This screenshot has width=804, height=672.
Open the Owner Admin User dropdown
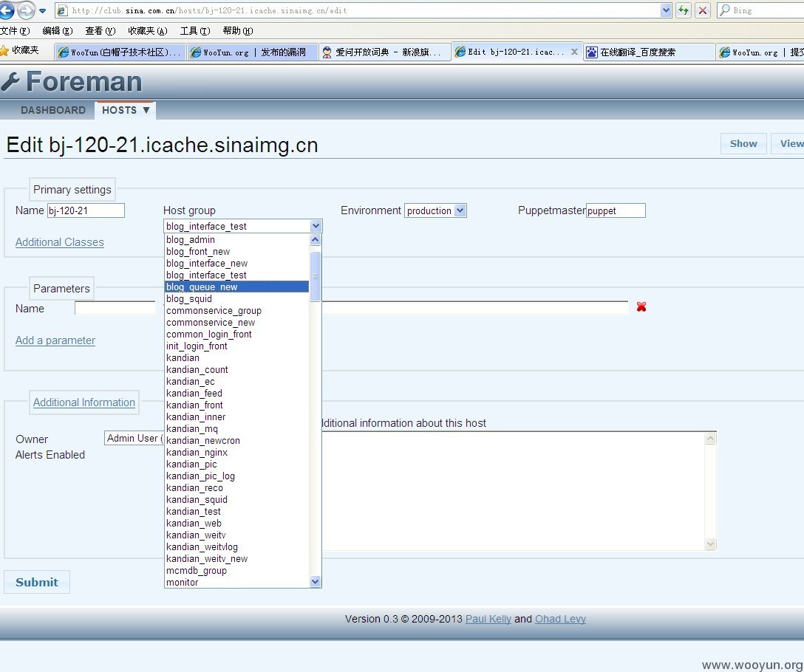point(134,438)
